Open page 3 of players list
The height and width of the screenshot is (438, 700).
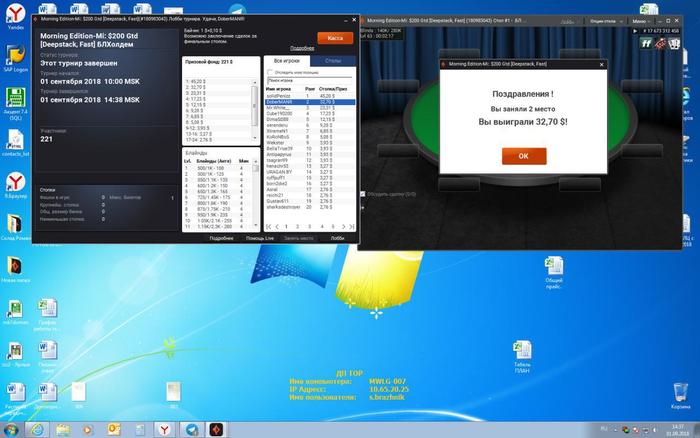(x=309, y=227)
